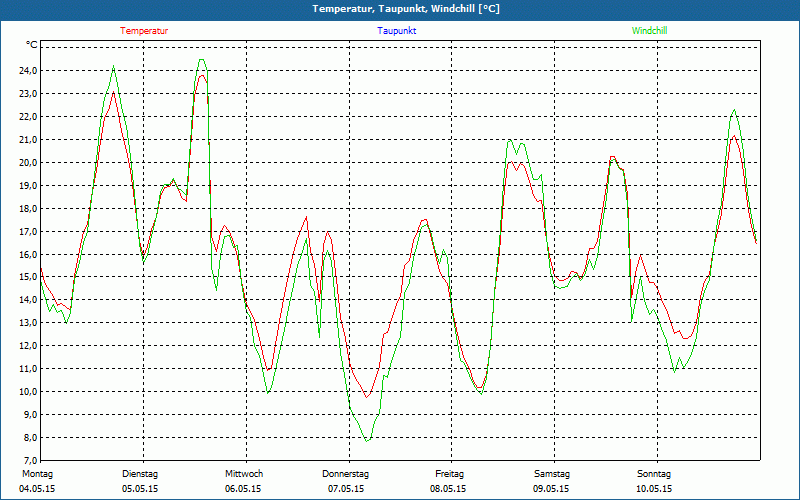800x500 pixels.
Task: Select the 17,0 y-axis value
Action: click(x=28, y=231)
